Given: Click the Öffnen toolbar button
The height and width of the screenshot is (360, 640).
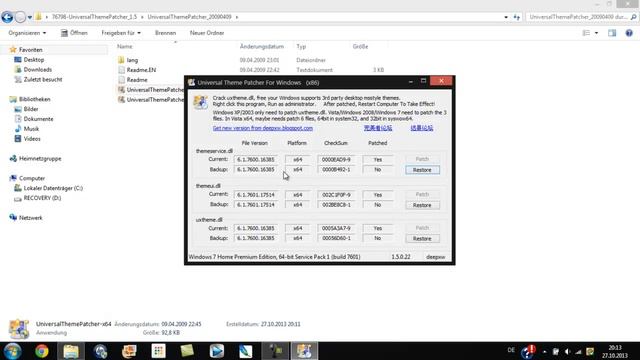Looking at the screenshot, I should (x=74, y=33).
